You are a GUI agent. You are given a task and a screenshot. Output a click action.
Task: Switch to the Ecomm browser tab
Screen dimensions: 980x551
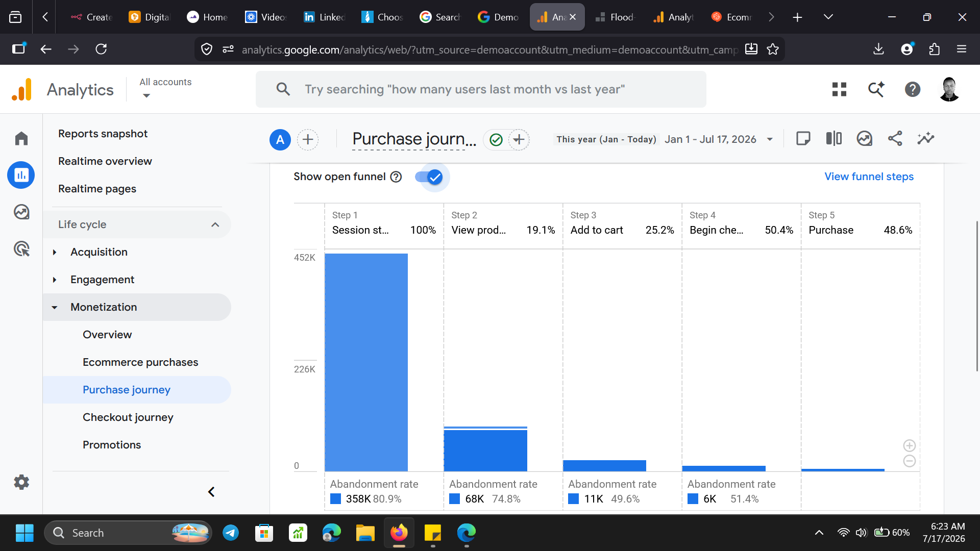coord(732,17)
